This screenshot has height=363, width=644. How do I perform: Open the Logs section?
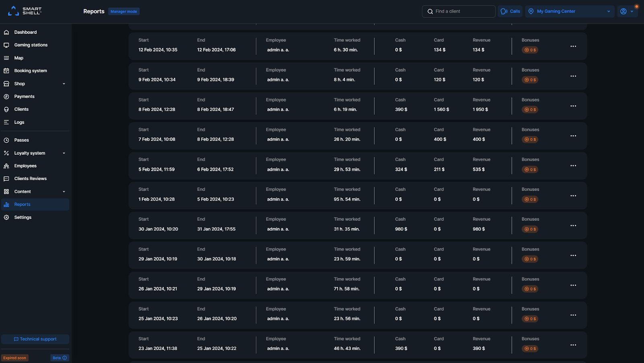tap(19, 122)
